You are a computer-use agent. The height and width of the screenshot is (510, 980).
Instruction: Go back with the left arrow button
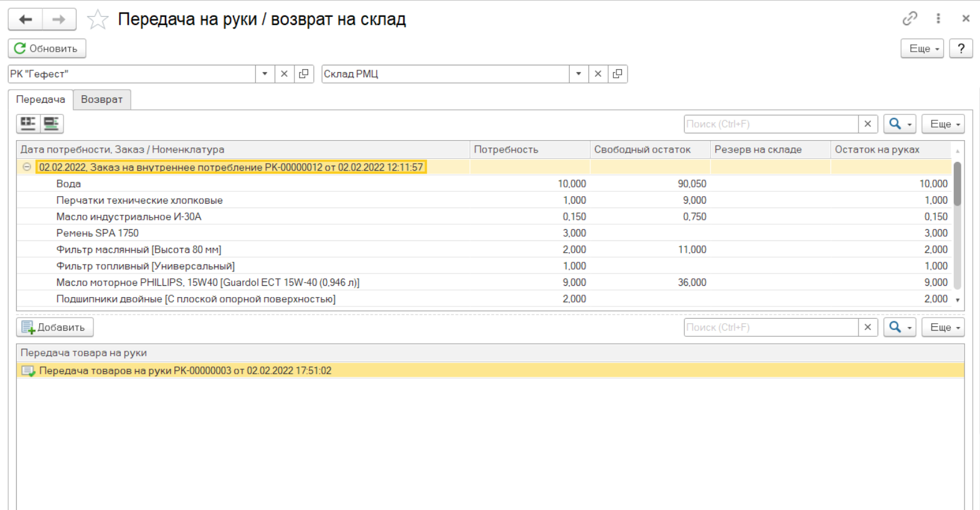[26, 19]
